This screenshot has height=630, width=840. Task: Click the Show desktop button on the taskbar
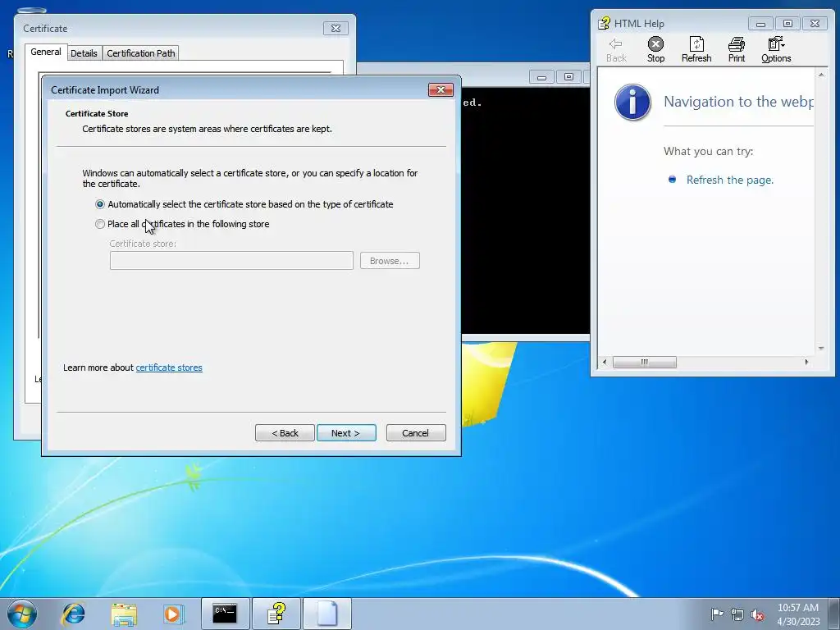(836, 614)
